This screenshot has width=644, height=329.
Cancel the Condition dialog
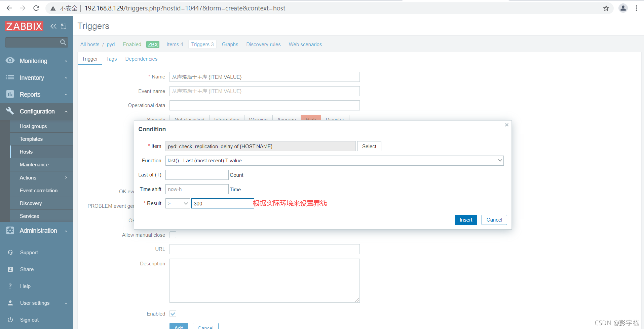pos(494,220)
